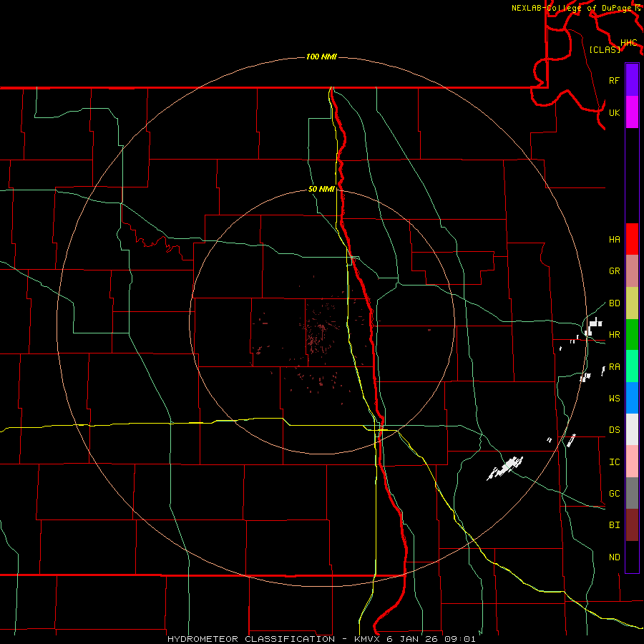
Task: Click the ND legend label
Action: point(614,557)
